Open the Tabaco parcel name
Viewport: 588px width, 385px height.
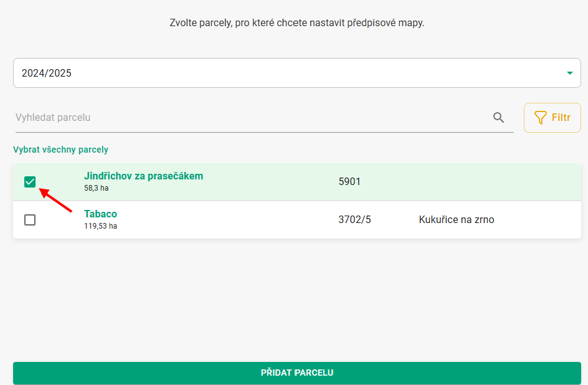point(100,214)
